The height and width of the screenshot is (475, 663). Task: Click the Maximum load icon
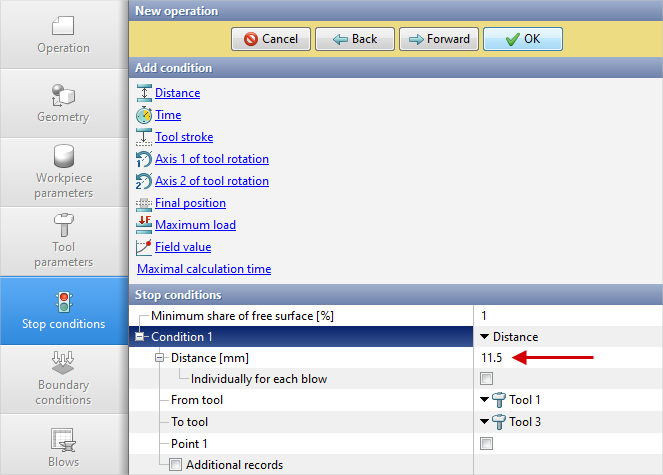click(143, 225)
